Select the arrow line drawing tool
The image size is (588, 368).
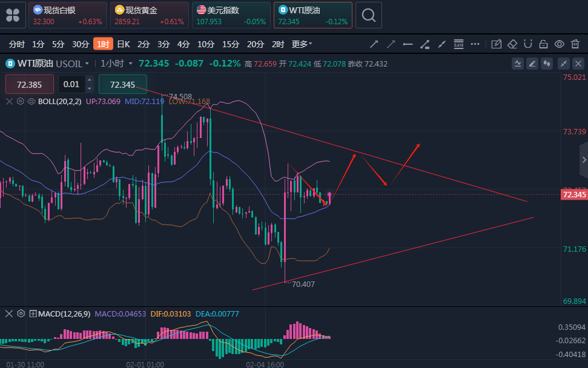374,44
